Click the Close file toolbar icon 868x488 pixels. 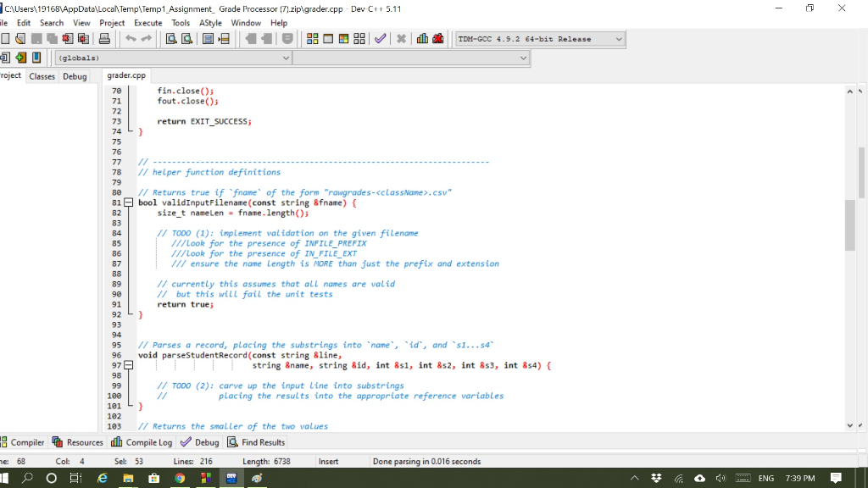pyautogui.click(x=68, y=39)
